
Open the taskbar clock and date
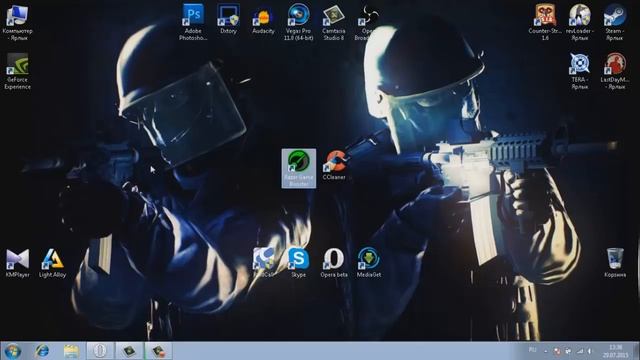(615, 351)
